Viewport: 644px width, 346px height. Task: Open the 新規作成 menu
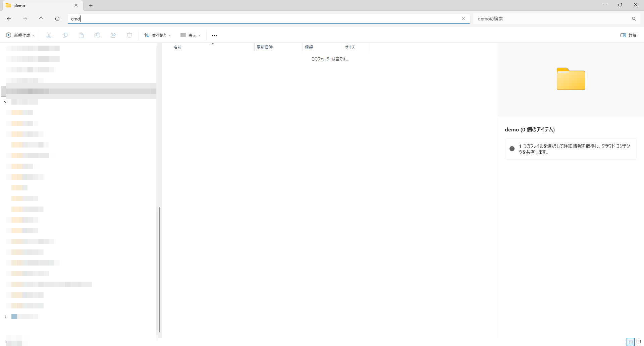point(20,35)
